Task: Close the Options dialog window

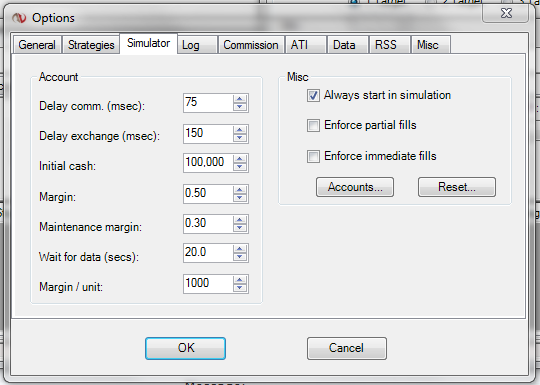Action: click(506, 14)
